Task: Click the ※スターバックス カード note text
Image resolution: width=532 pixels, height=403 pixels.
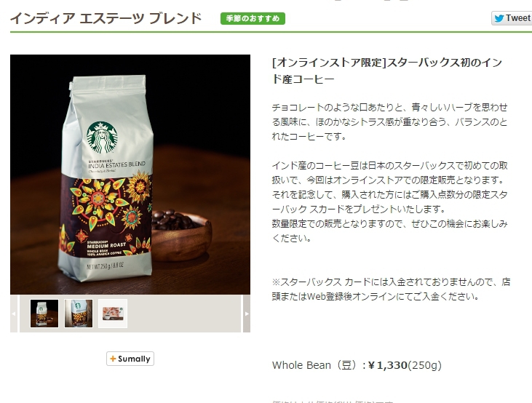Action: pos(392,289)
